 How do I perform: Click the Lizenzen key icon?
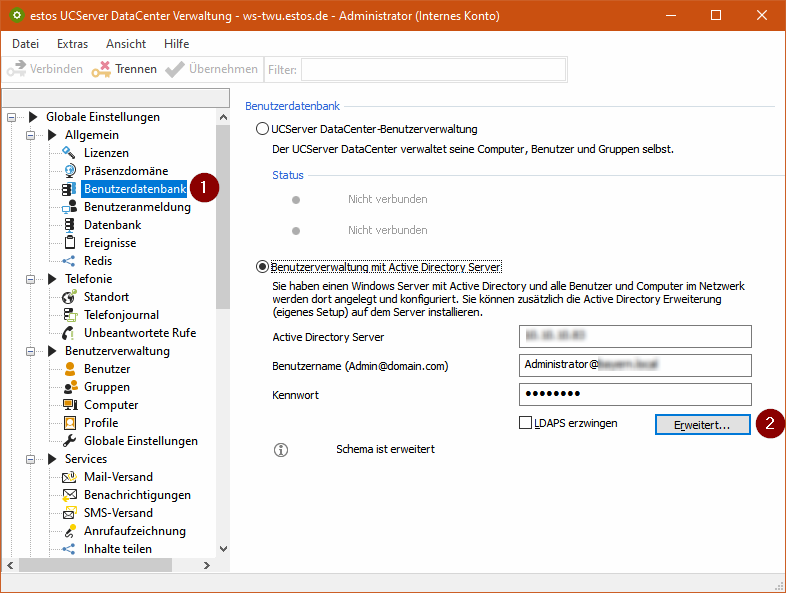tap(69, 153)
